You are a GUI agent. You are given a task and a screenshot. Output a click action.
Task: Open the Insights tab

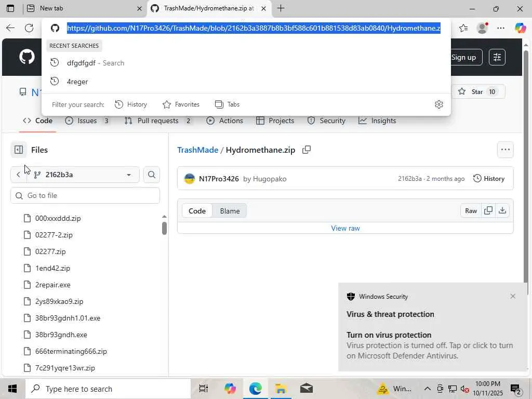pyautogui.click(x=377, y=121)
